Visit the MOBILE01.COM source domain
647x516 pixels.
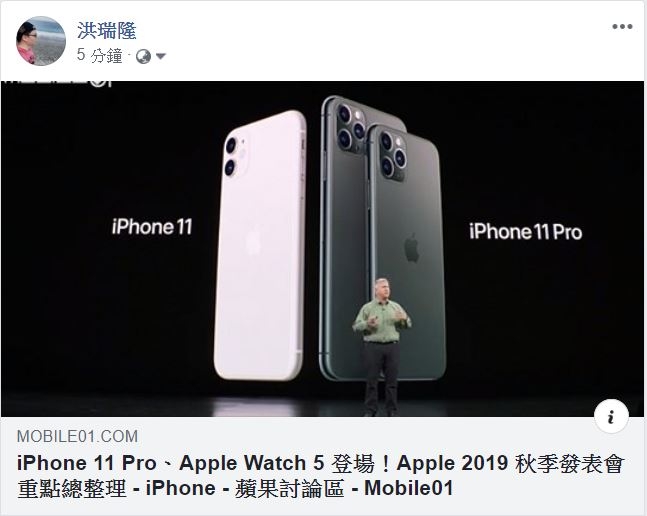tap(78, 436)
